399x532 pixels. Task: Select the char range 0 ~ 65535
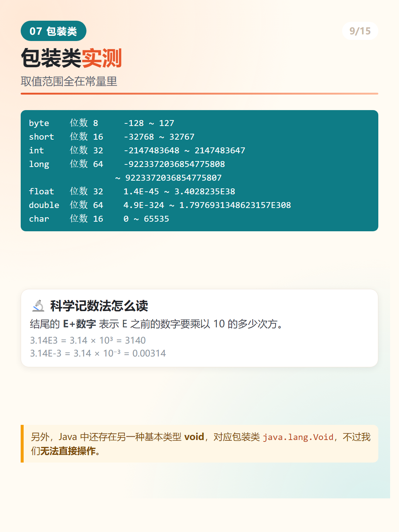tap(146, 219)
